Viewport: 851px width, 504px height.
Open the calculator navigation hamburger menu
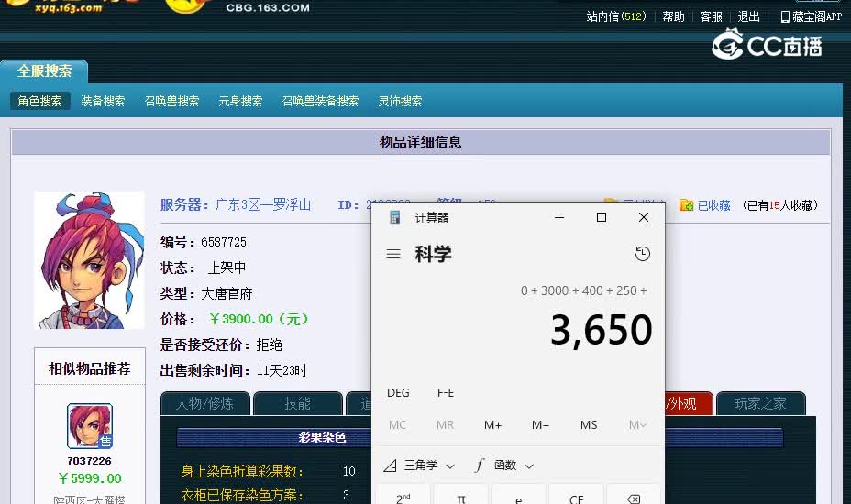click(x=393, y=254)
